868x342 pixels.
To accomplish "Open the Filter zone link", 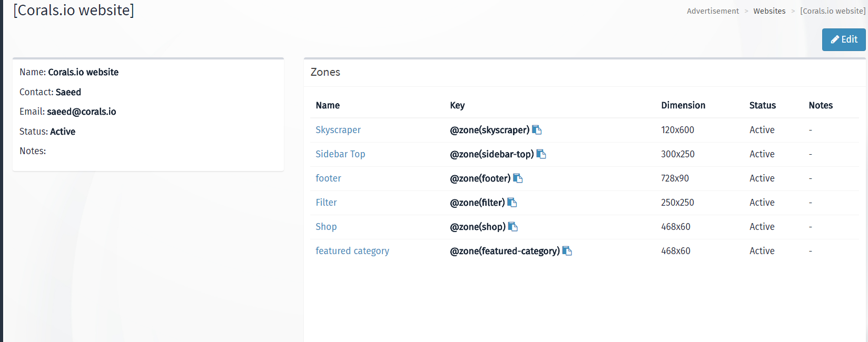I will pyautogui.click(x=326, y=203).
